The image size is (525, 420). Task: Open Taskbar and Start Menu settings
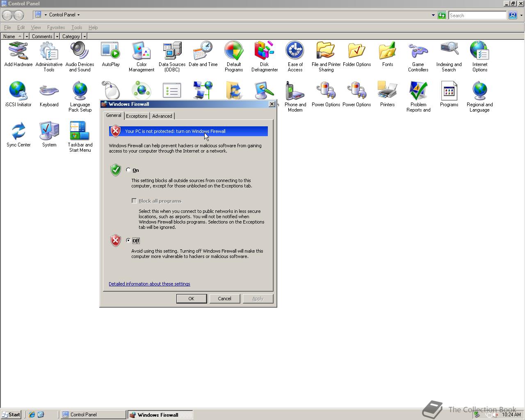coord(80,137)
